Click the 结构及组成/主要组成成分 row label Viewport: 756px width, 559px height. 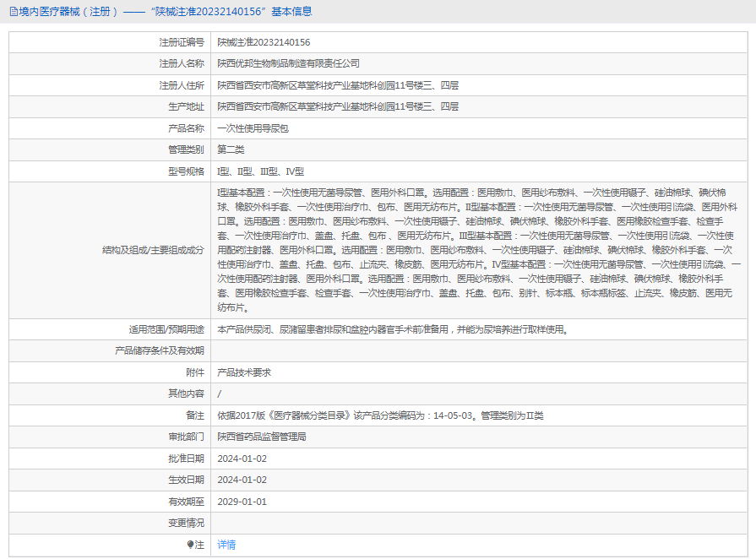click(x=154, y=250)
